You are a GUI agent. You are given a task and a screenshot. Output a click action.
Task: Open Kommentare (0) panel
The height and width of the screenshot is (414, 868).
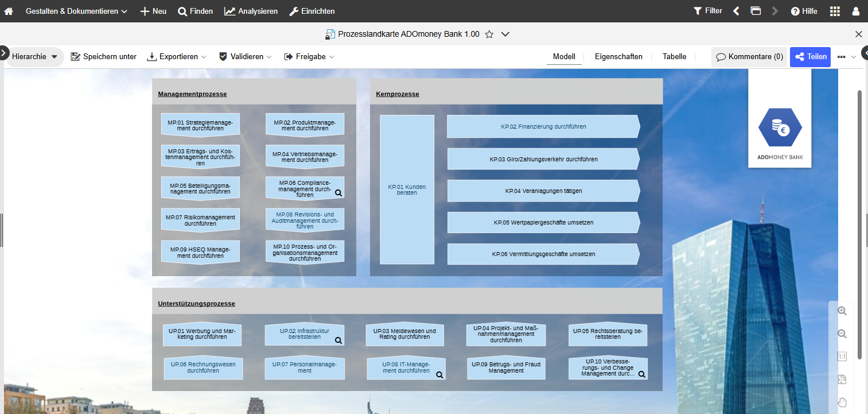click(x=749, y=57)
